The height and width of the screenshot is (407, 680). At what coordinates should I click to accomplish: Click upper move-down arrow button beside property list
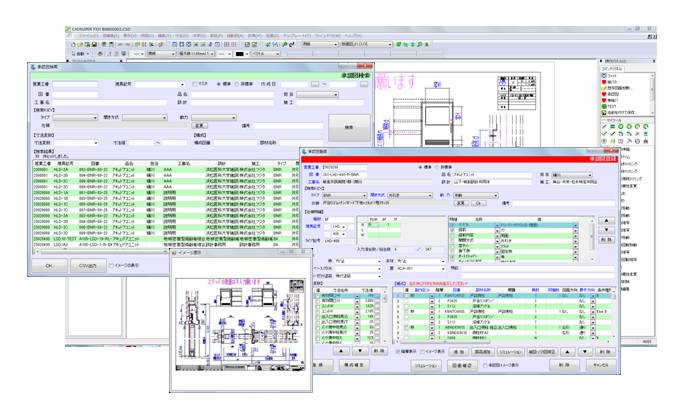click(x=606, y=230)
